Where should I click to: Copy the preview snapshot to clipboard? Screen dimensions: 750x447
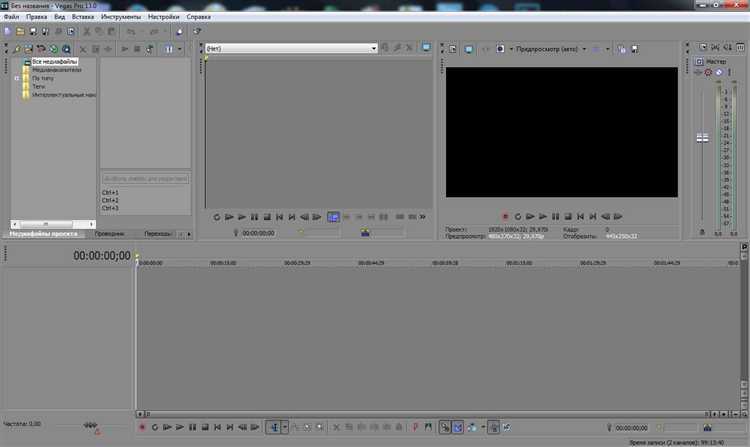pos(621,49)
